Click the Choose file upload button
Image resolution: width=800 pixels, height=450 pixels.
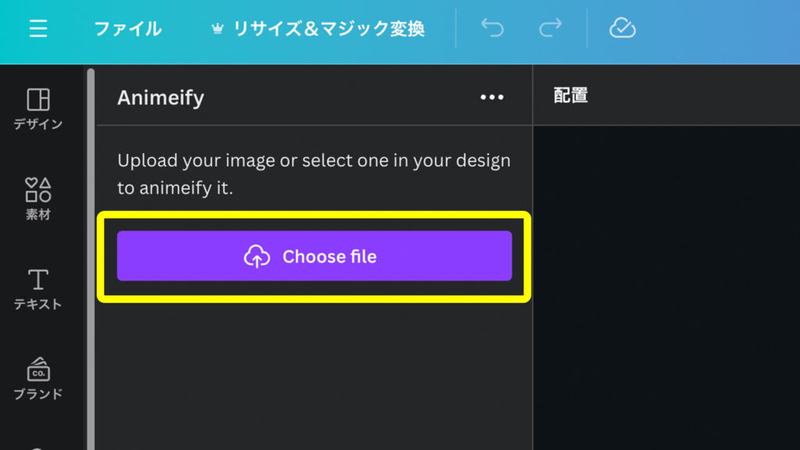point(314,256)
